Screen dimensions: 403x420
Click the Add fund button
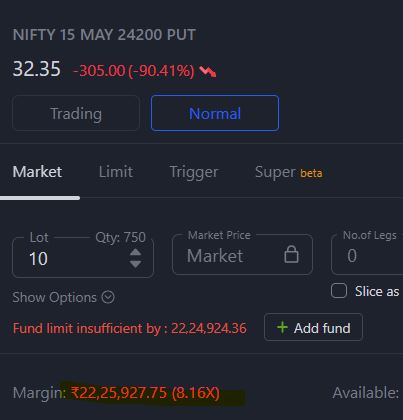313,327
